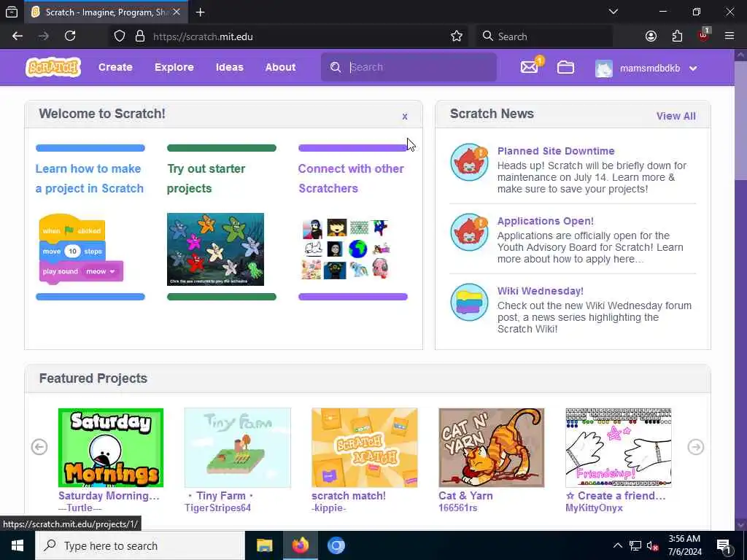Open list all tabs dropdown
This screenshot has height=560, width=747.
click(614, 12)
